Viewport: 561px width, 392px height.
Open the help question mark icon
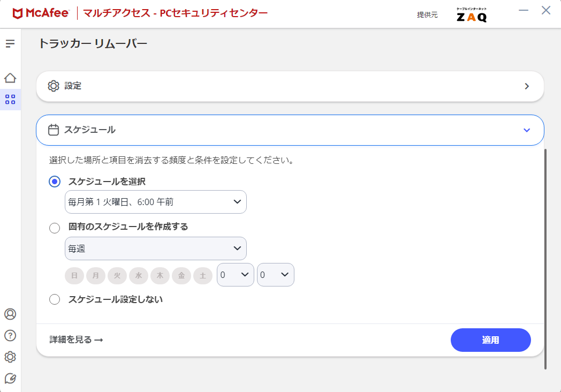point(10,335)
